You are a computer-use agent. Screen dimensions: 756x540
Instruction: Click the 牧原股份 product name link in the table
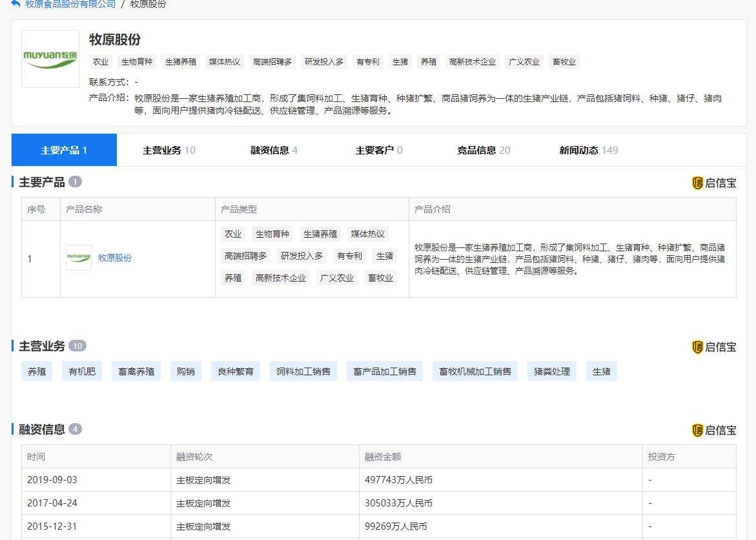pyautogui.click(x=114, y=258)
